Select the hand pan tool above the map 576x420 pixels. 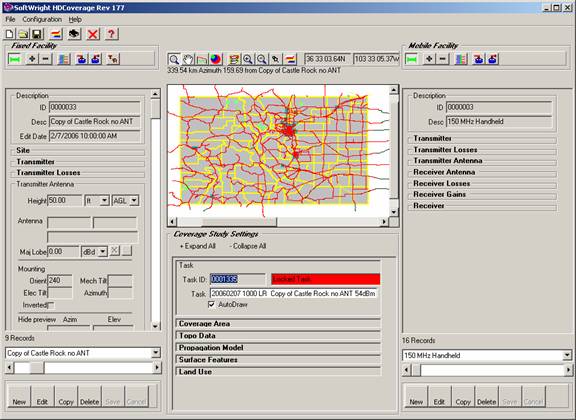[x=188, y=59]
